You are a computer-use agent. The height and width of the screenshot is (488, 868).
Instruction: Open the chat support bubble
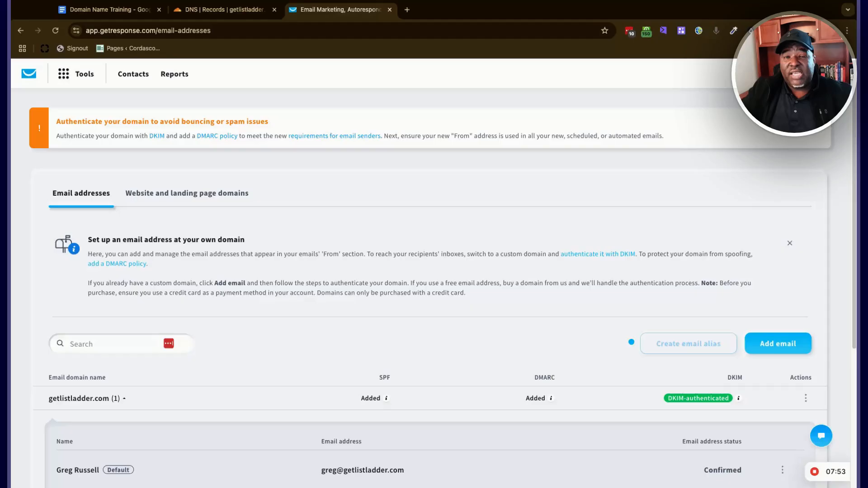pyautogui.click(x=821, y=436)
